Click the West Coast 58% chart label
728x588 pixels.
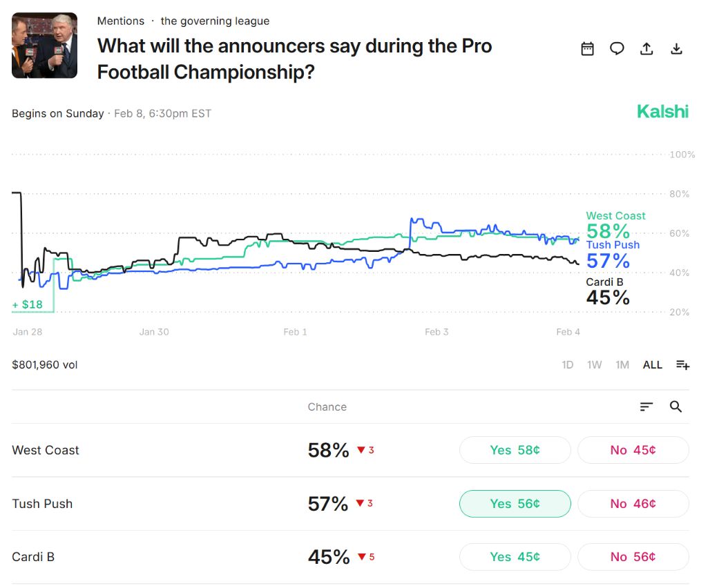tap(615, 225)
